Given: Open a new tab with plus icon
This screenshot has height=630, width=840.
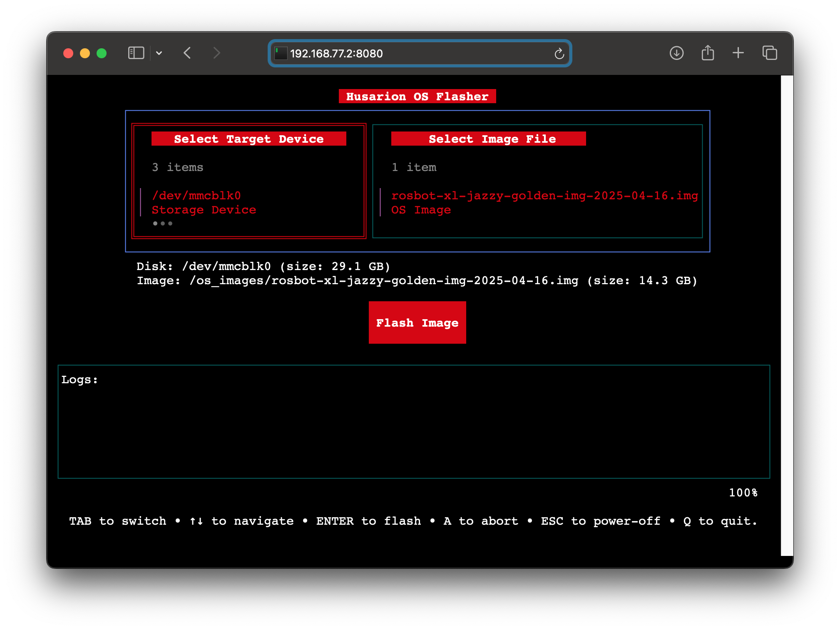Looking at the screenshot, I should (738, 53).
